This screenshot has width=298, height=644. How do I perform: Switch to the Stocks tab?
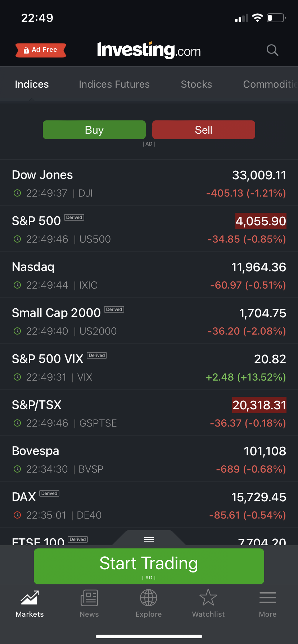(x=196, y=84)
